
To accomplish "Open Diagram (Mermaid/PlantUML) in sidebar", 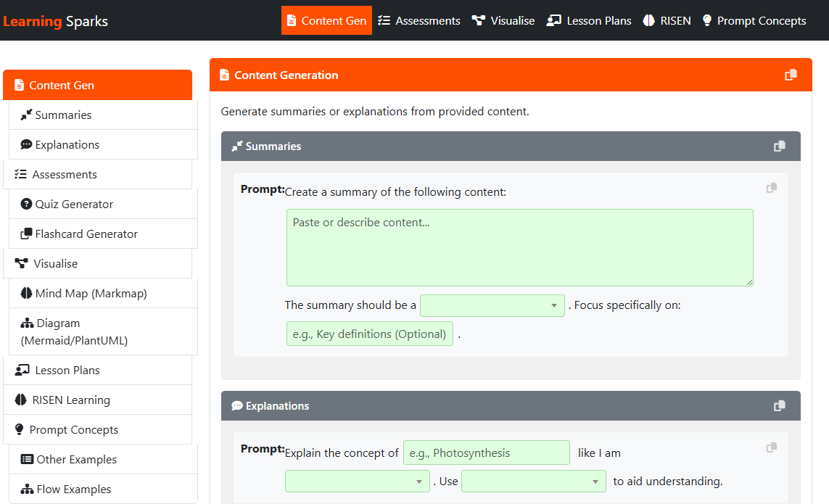I will coord(103,331).
